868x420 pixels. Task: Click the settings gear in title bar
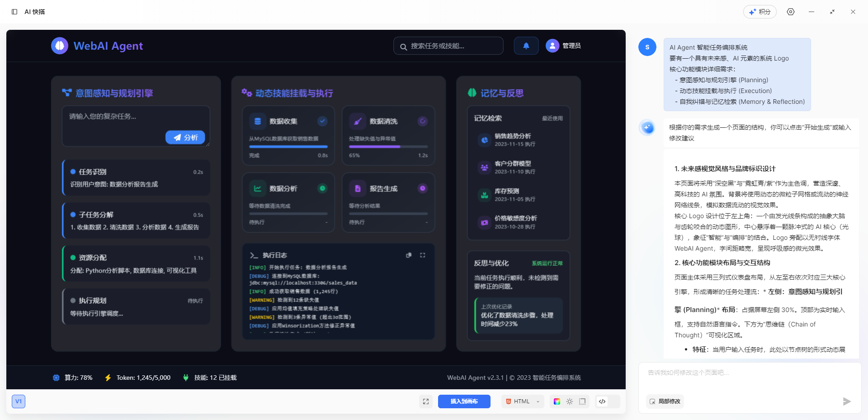[791, 12]
